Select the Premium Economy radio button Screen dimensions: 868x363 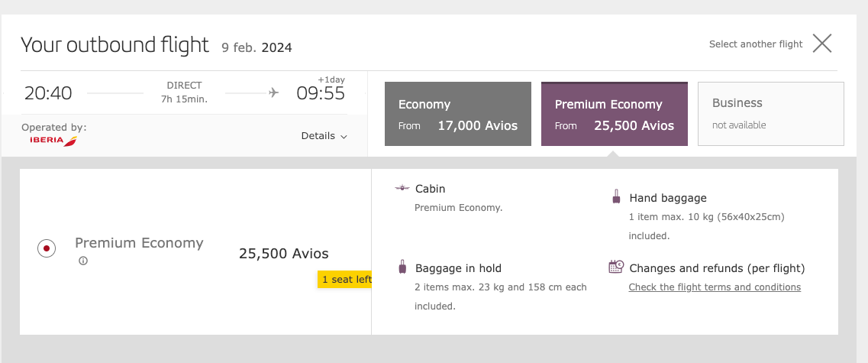point(46,248)
